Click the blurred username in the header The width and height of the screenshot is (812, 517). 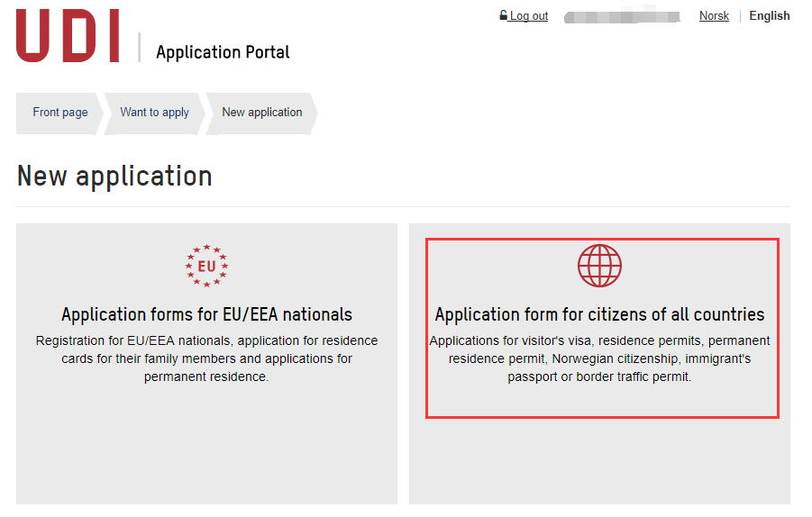click(622, 16)
